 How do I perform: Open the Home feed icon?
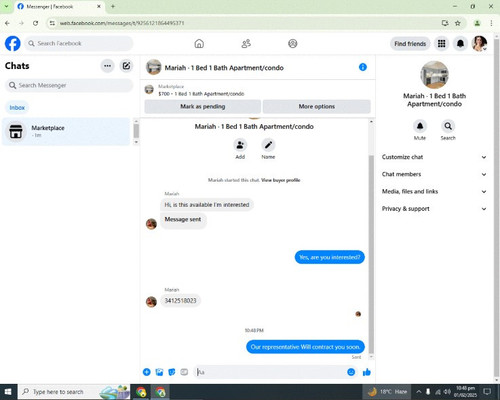(199, 44)
